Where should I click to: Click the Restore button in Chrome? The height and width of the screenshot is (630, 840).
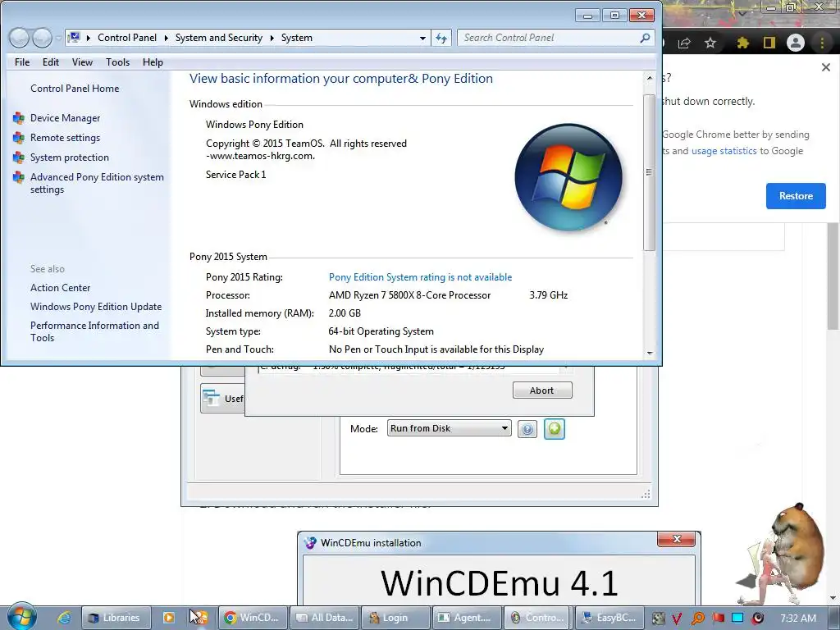pos(796,196)
